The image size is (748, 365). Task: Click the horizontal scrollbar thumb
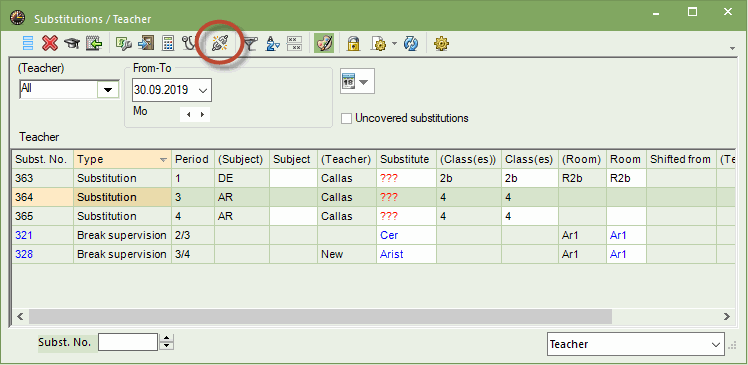pos(320,316)
